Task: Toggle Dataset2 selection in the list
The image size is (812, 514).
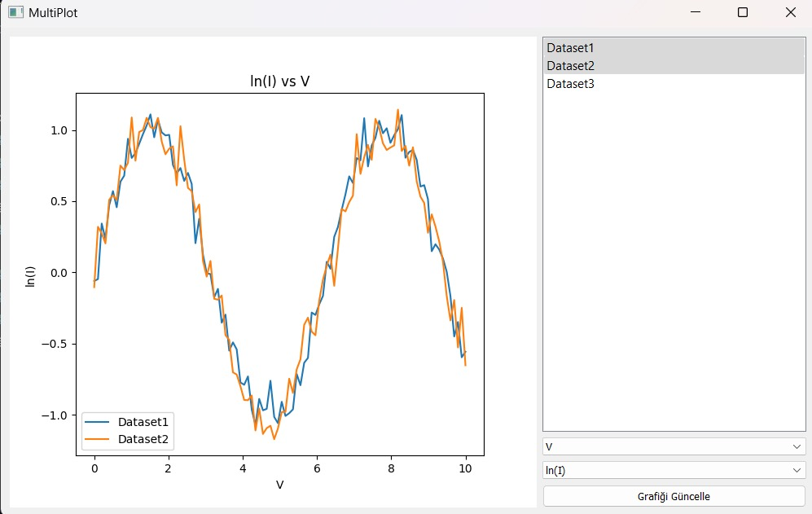Action: 571,66
